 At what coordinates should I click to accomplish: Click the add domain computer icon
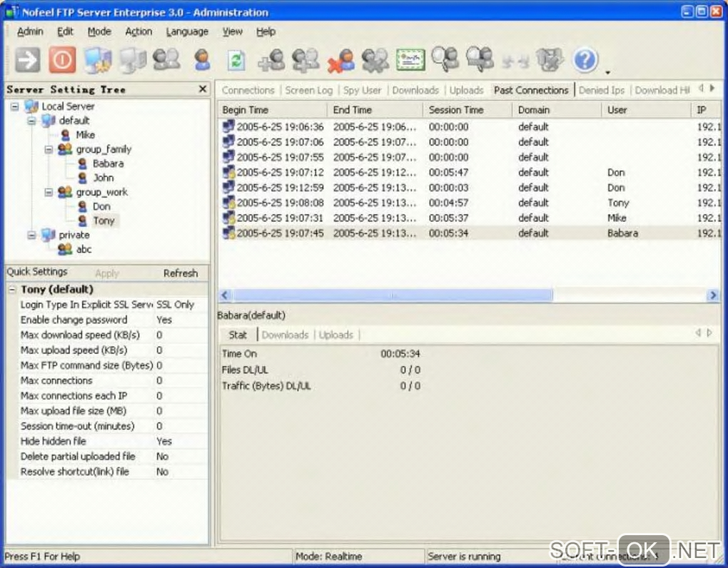(x=98, y=61)
